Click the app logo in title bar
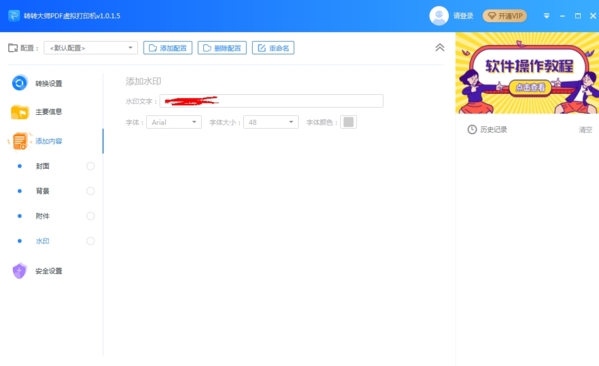Image resolution: width=599 pixels, height=366 pixels. pos(14,16)
